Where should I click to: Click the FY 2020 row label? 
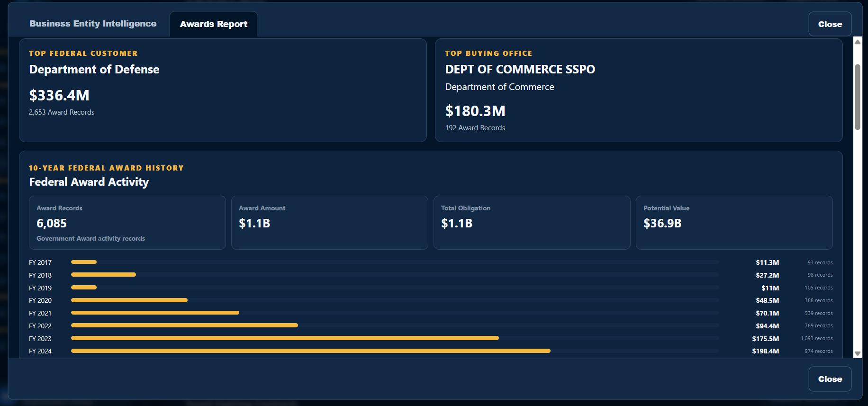click(40, 300)
